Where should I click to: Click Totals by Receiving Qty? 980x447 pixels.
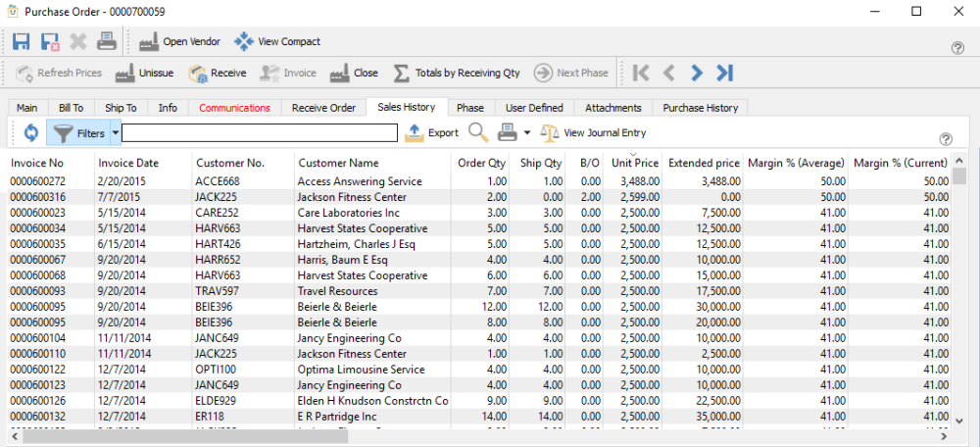point(456,73)
